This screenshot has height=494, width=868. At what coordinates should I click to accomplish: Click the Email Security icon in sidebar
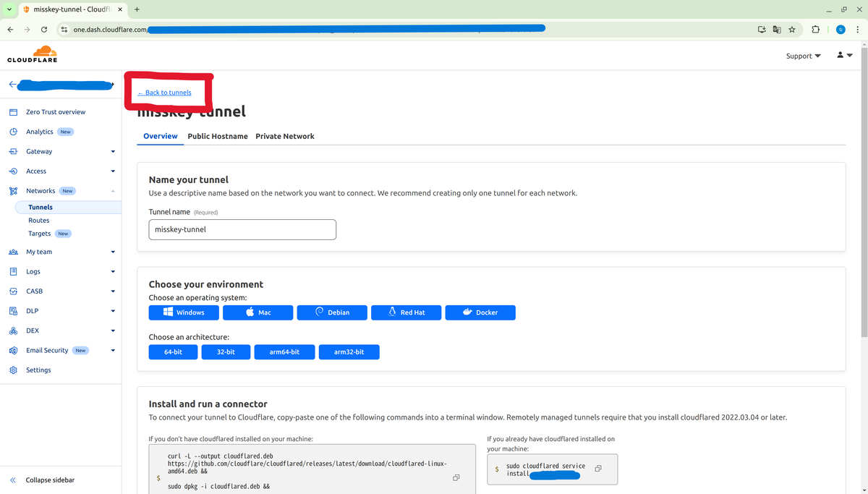click(x=13, y=350)
